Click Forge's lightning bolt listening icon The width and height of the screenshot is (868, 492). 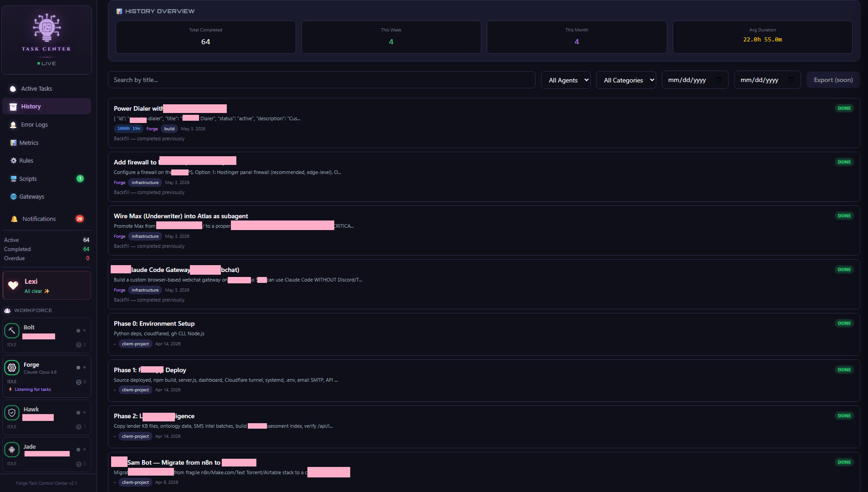coord(10,389)
